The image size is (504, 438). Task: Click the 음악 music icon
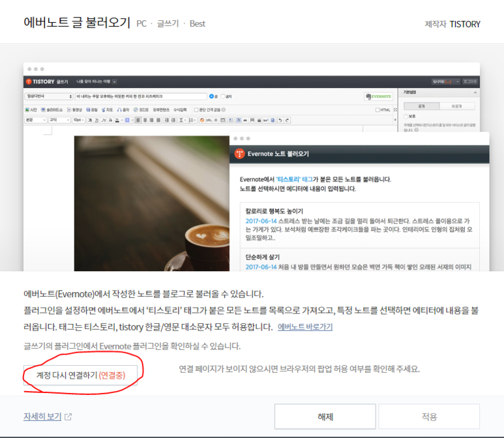(x=123, y=110)
